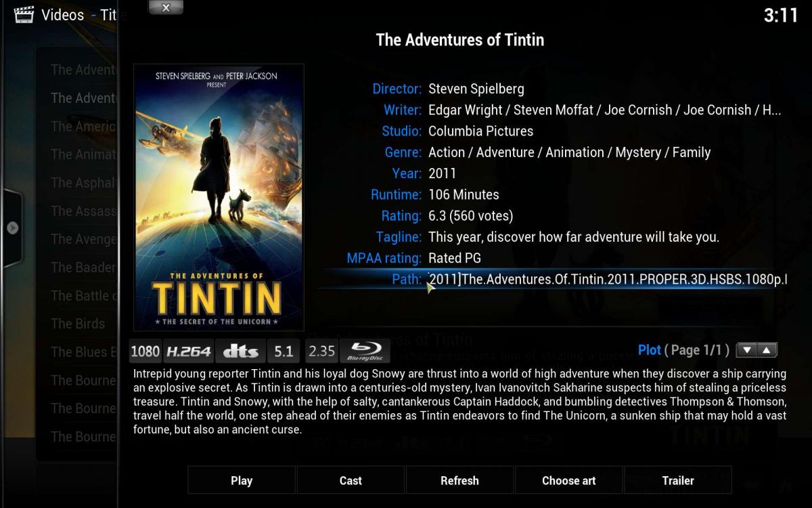Click the 1080 resolution flag icon
This screenshot has width=812, height=508.
tap(145, 351)
